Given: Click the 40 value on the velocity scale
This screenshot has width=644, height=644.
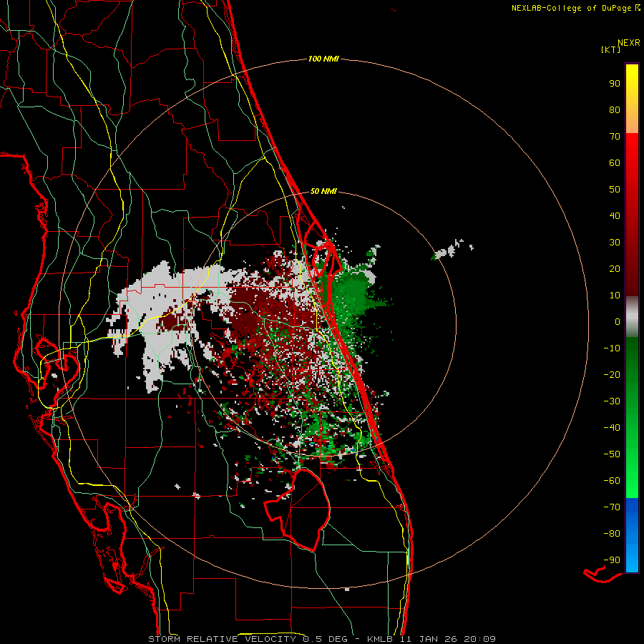Looking at the screenshot, I should point(615,216).
